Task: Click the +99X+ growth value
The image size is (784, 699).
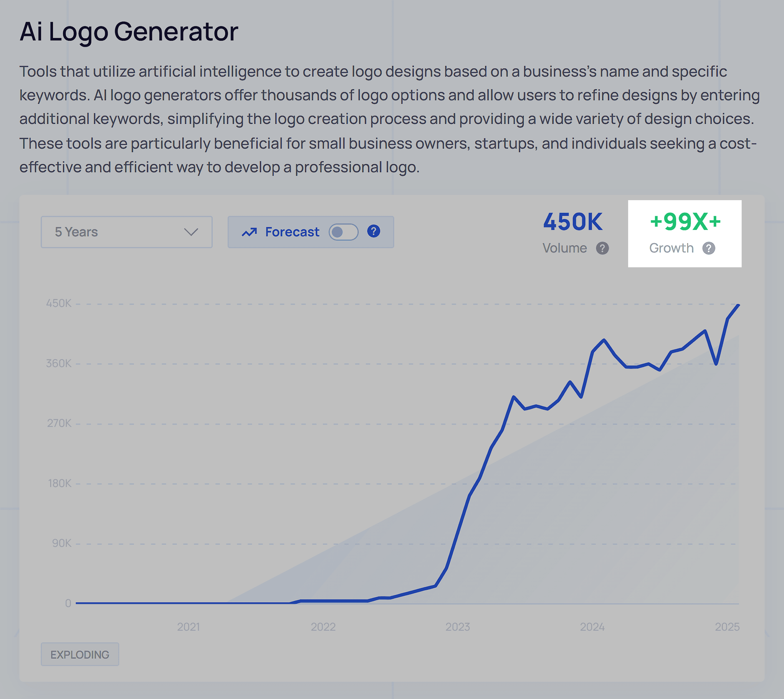Action: [685, 222]
